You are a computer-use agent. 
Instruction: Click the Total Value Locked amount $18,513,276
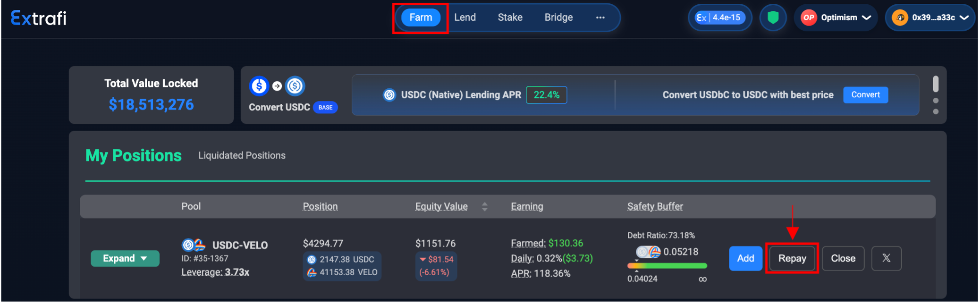pyautogui.click(x=151, y=104)
